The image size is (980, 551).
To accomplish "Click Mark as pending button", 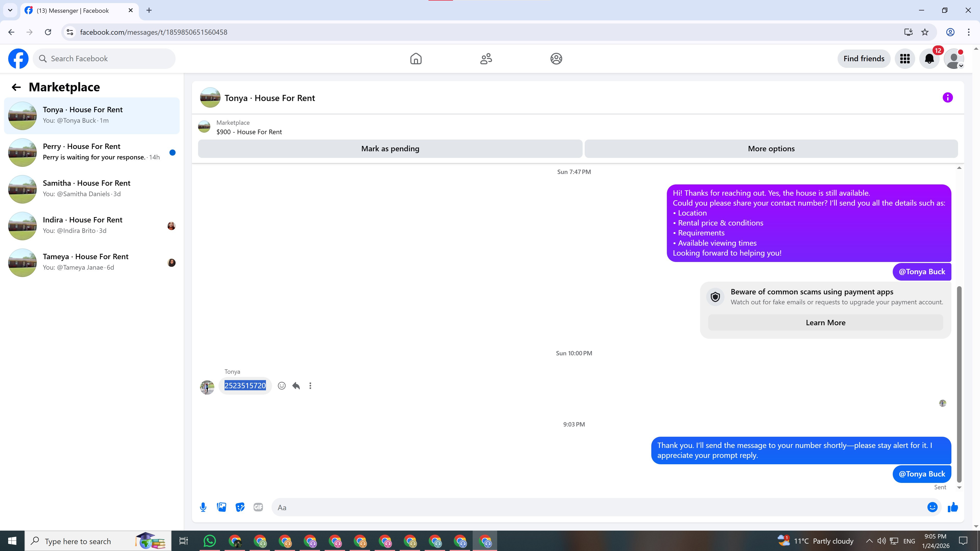I will point(390,149).
